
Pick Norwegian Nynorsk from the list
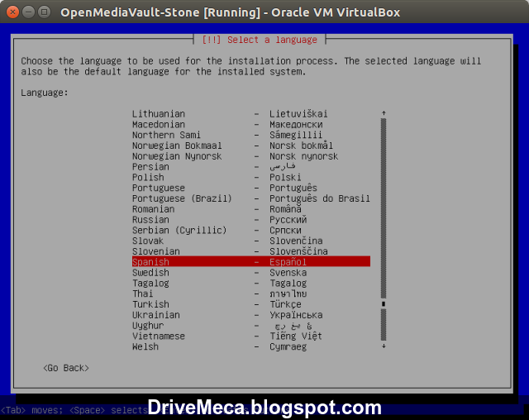251,156
